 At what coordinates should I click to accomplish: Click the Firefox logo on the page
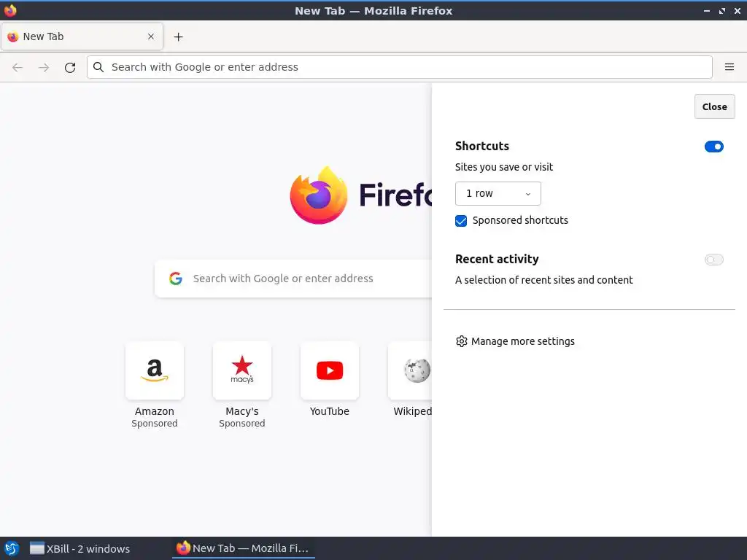pos(318,195)
